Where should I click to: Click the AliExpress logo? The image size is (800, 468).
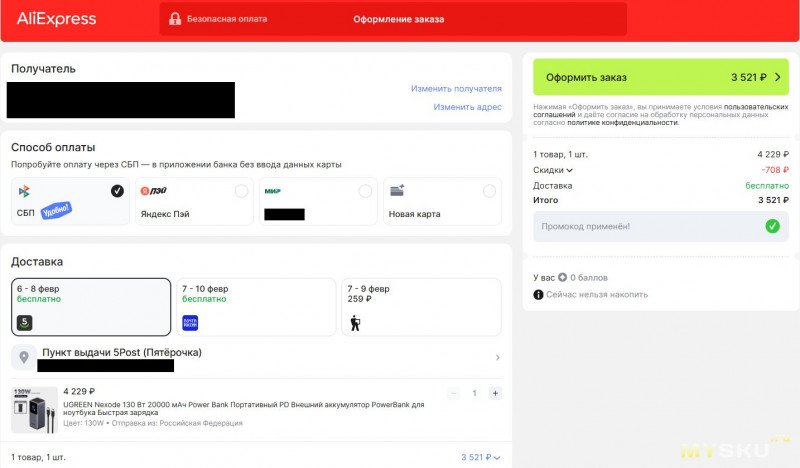(x=57, y=19)
